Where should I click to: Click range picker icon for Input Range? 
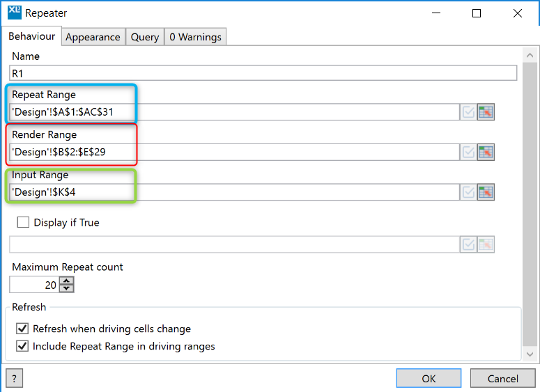coord(486,192)
